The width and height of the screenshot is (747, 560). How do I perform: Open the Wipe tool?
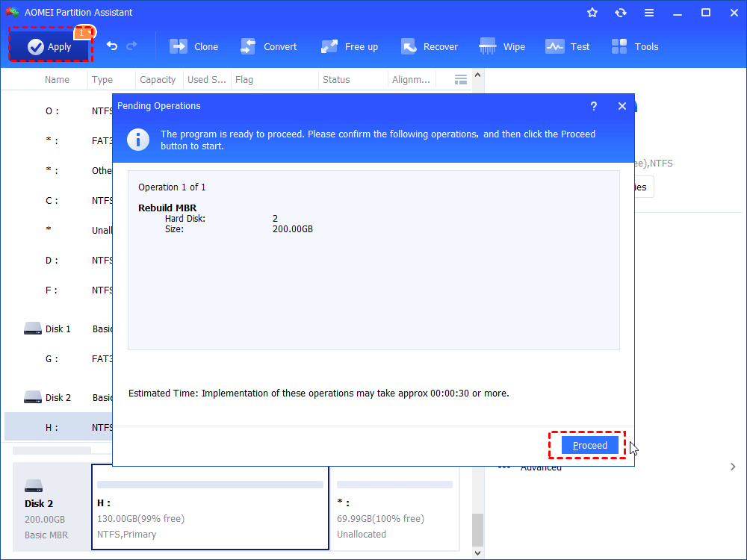(502, 46)
